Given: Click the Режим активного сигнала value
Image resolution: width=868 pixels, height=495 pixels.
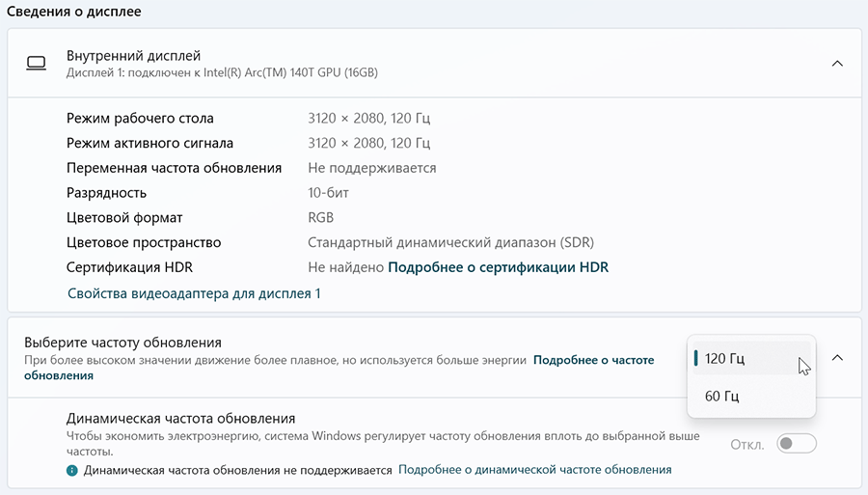Looking at the screenshot, I should pyautogui.click(x=368, y=144).
